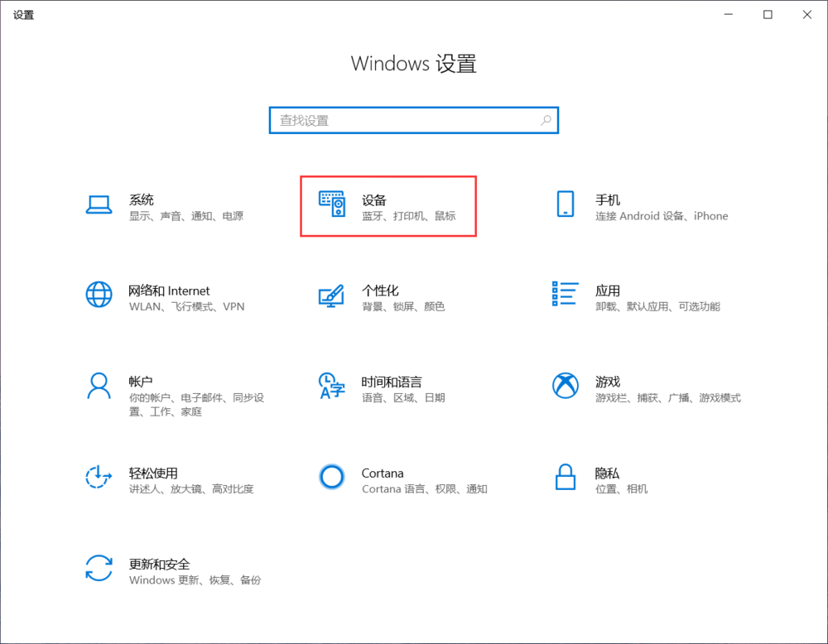Click the Cortana circle icon

(331, 477)
